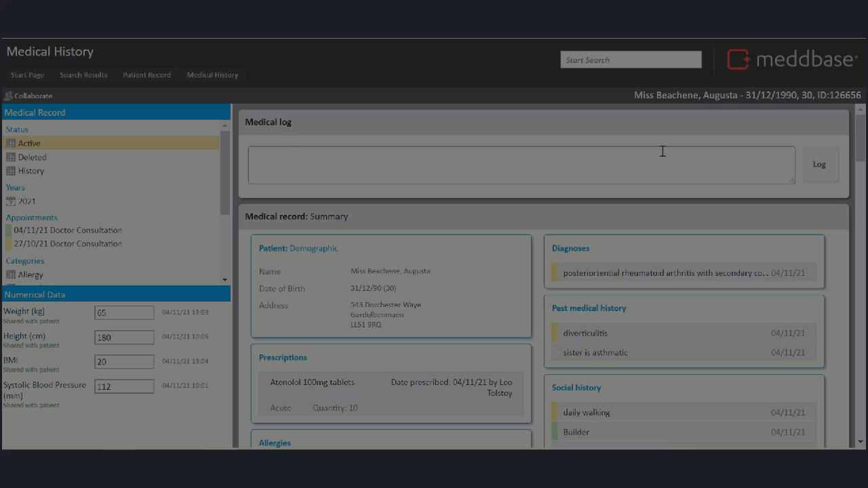Click the main page scrollbar up arrow
This screenshot has height=488, width=868.
click(861, 109)
